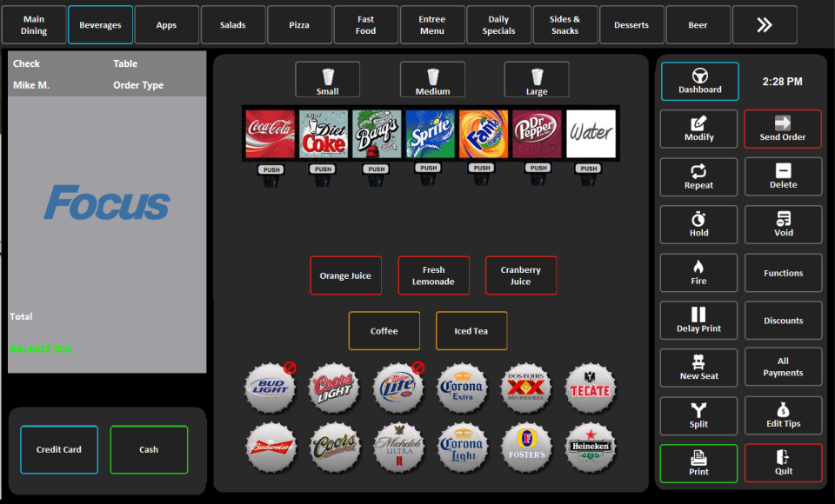Fire the order to kitchen
The width and height of the screenshot is (835, 504).
[x=698, y=273]
